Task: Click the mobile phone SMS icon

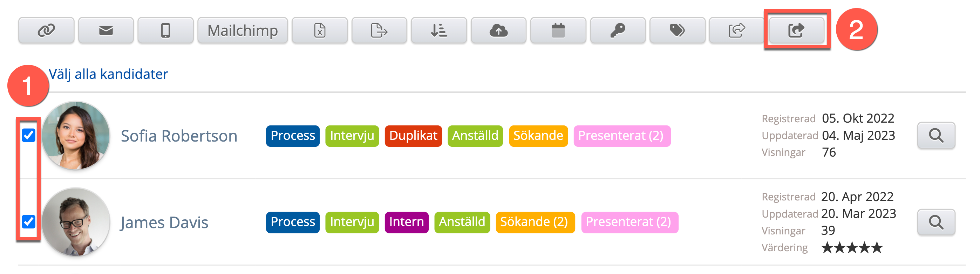Action: 165,30
